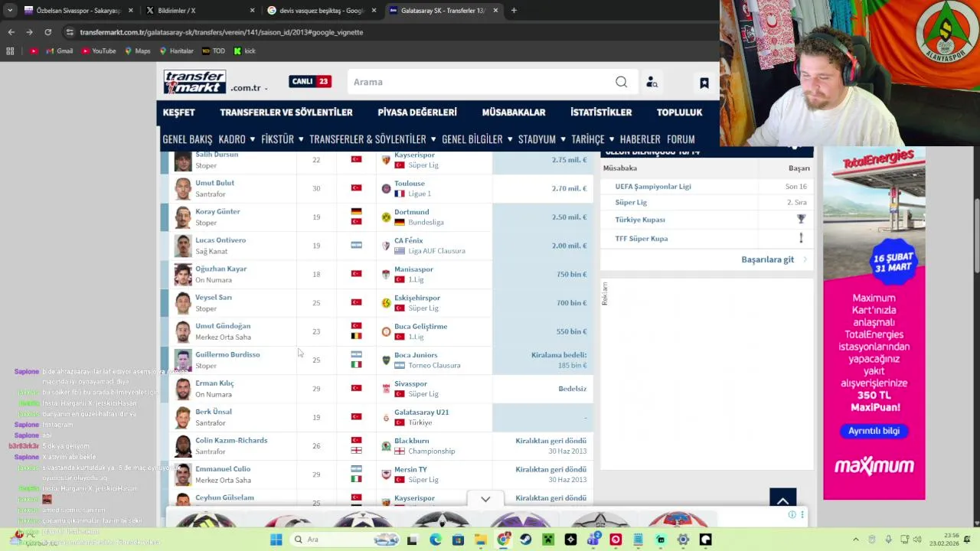
Task: Open Guillermo Burdisso player link
Action: point(227,354)
